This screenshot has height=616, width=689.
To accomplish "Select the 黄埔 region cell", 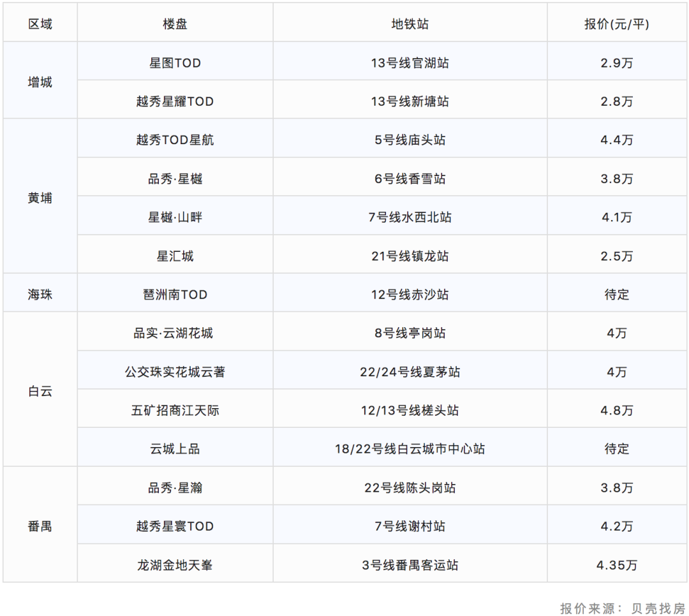I will (x=40, y=196).
